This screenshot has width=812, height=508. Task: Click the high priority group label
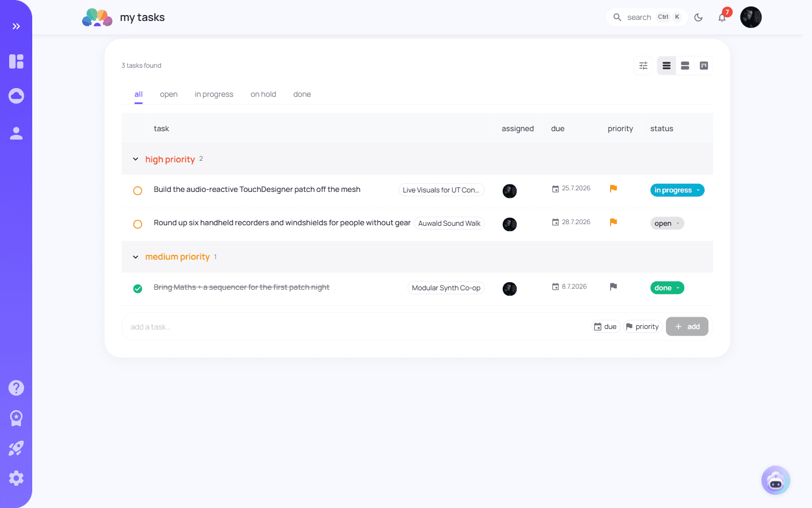pyautogui.click(x=170, y=159)
